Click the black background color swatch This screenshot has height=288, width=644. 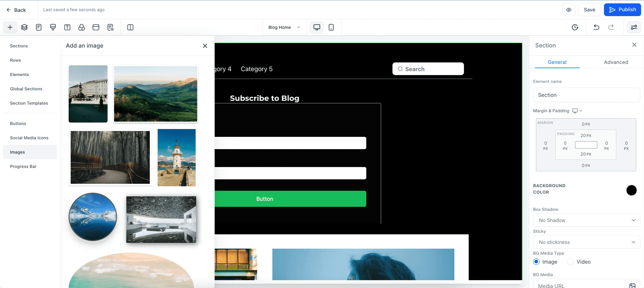pos(631,190)
